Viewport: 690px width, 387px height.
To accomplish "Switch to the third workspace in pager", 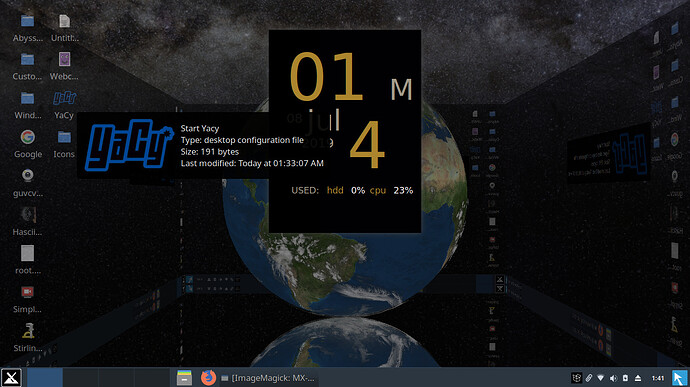I will (x=116, y=378).
